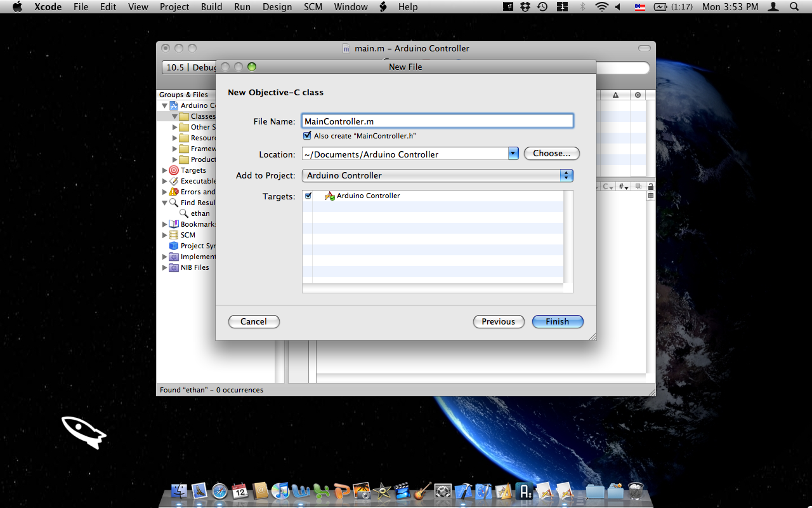Open iMovie from the Dock
Image resolution: width=812 pixels, height=508 pixels.
coord(402,491)
